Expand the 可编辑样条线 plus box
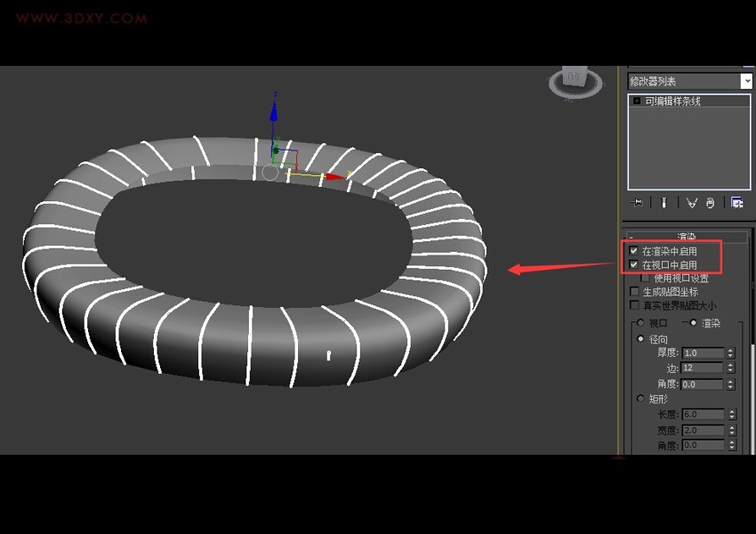Screen dimensions: 756x534 (637, 101)
